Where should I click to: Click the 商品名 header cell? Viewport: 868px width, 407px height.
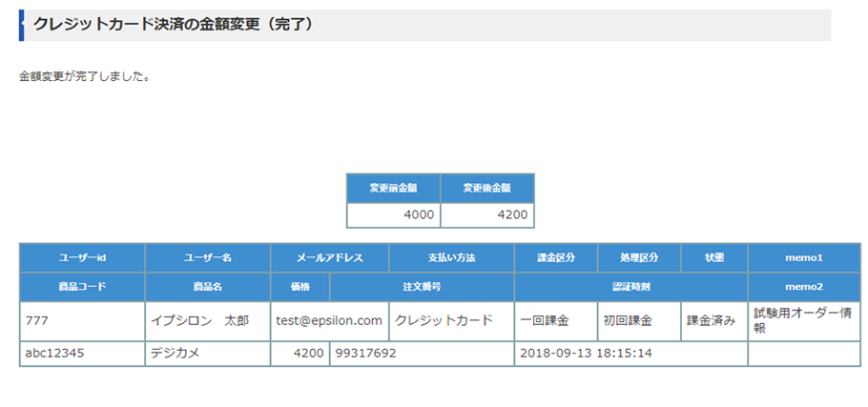[208, 287]
